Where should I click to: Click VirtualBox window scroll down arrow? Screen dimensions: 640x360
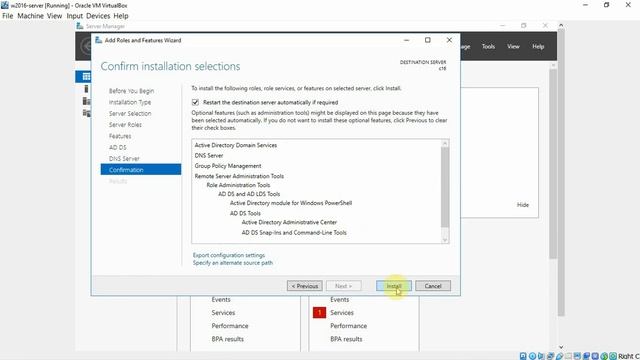tap(561, 347)
